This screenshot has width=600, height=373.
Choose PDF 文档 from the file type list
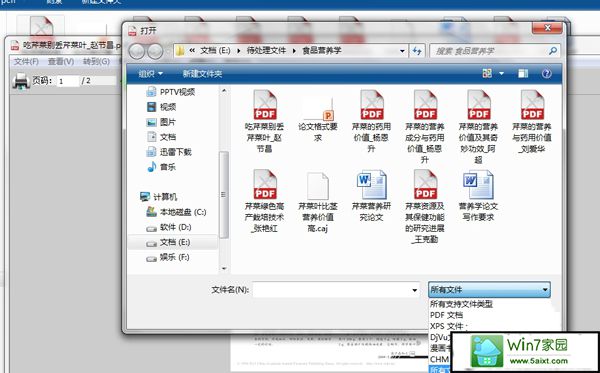point(446,315)
